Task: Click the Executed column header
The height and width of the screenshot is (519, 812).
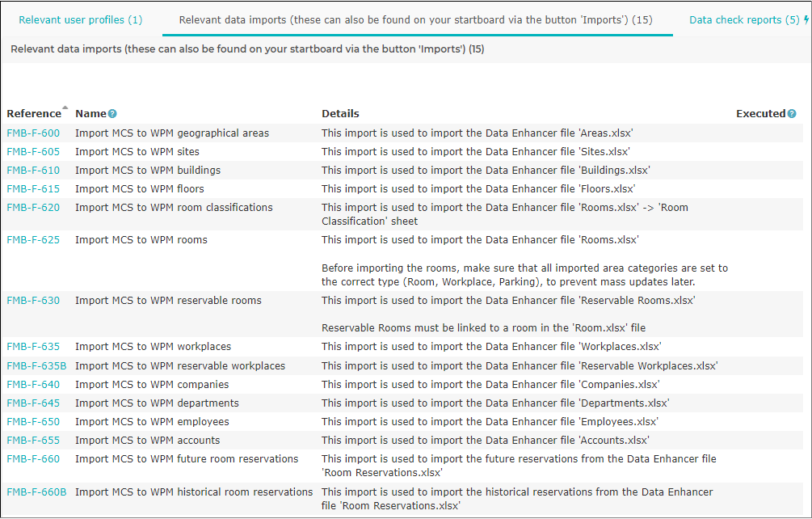Action: point(761,114)
